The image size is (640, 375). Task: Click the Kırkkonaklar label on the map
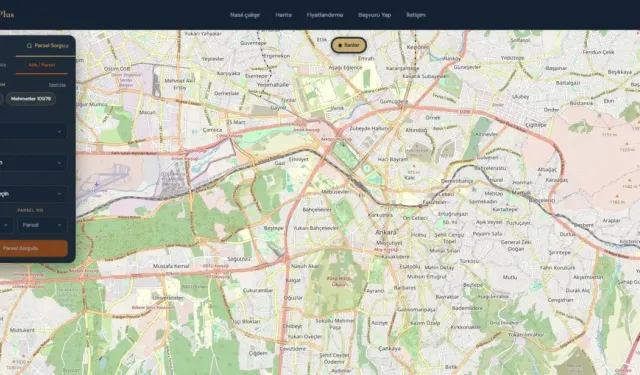pyautogui.click(x=466, y=327)
